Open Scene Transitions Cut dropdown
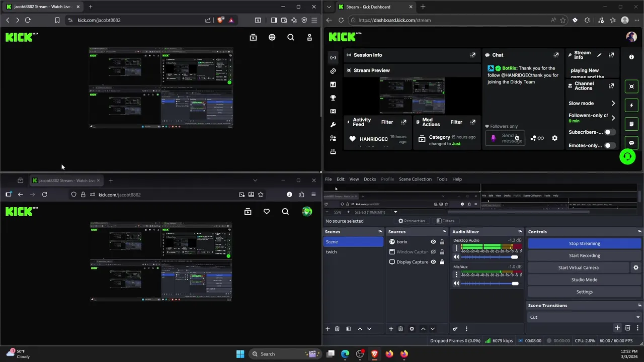Image resolution: width=644 pixels, height=362 pixels. click(584, 317)
